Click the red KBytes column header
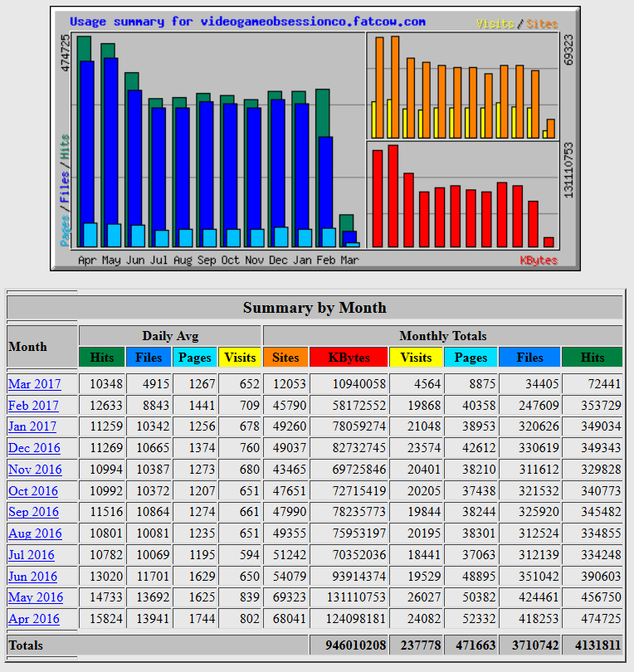 (x=349, y=358)
